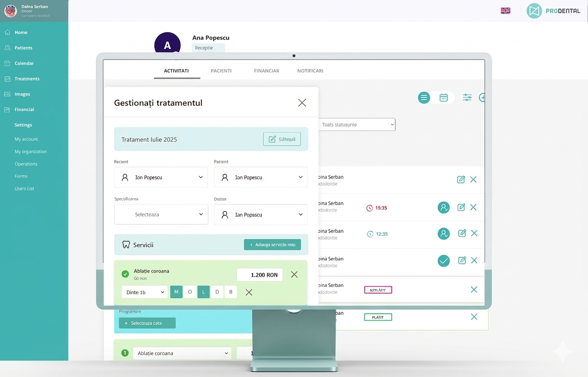Open the Specificarea Selecteaza dropdown

161,214
